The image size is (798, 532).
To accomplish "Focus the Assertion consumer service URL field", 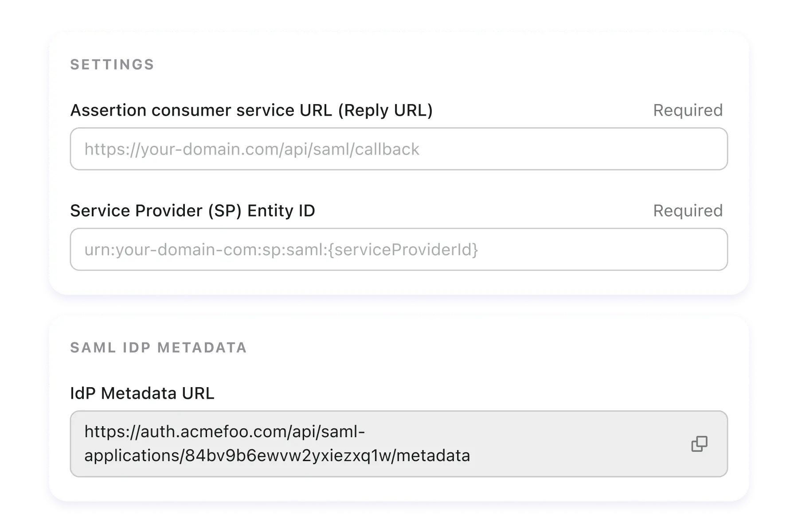I will tap(399, 149).
